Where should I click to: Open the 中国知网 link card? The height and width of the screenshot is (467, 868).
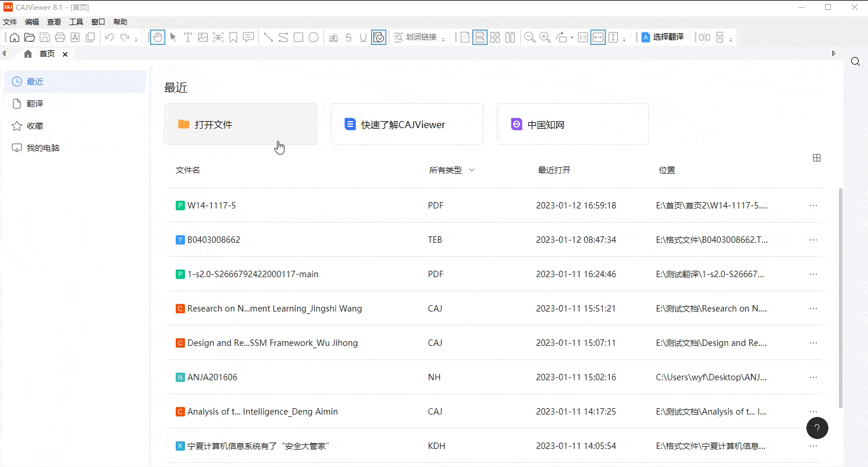(x=572, y=124)
